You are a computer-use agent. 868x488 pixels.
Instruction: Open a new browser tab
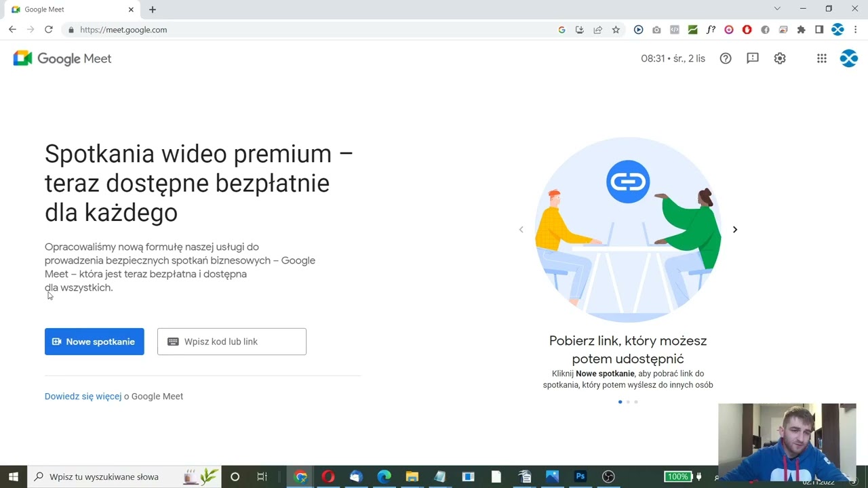point(153,9)
